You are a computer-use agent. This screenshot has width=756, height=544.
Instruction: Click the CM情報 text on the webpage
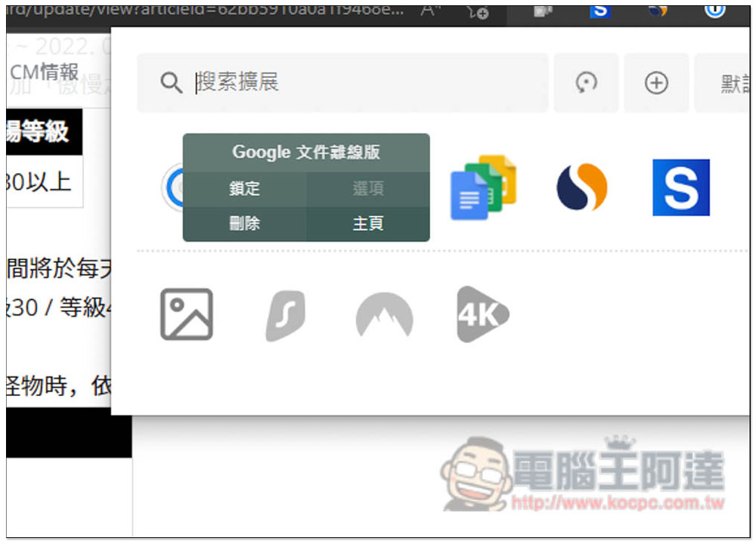pos(44,73)
